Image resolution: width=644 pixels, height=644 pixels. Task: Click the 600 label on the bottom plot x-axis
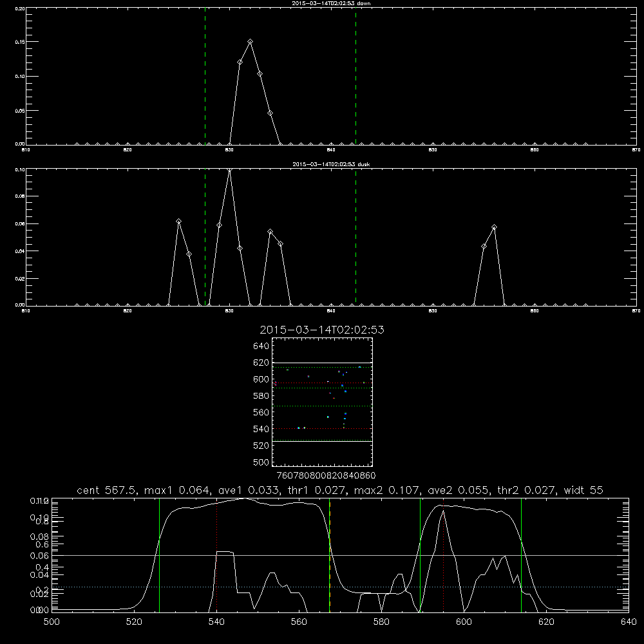pyautogui.click(x=464, y=622)
